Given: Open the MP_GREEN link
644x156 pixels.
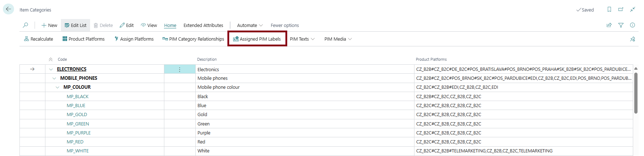Looking at the screenshot, I should point(78,124).
